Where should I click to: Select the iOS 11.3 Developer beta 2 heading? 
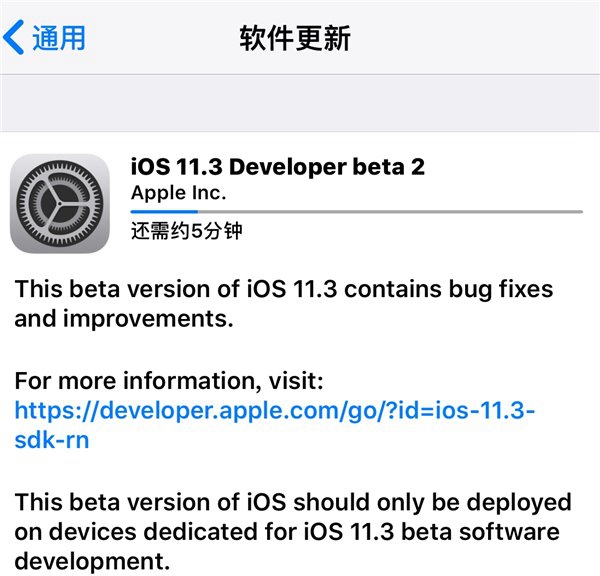(278, 167)
